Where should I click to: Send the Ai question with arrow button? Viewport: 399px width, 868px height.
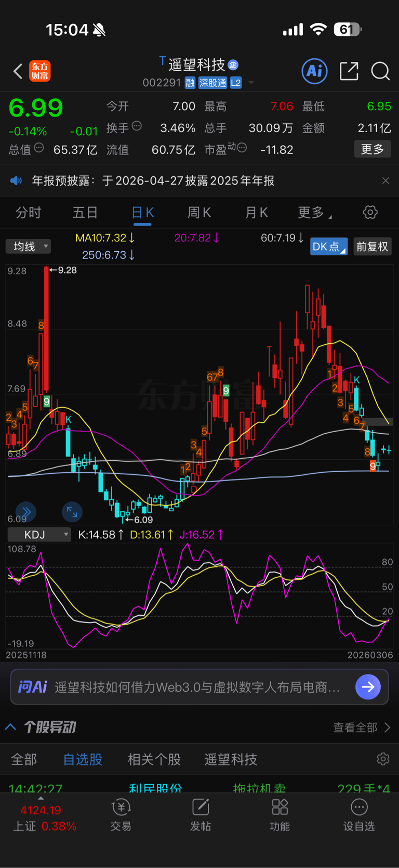[368, 687]
